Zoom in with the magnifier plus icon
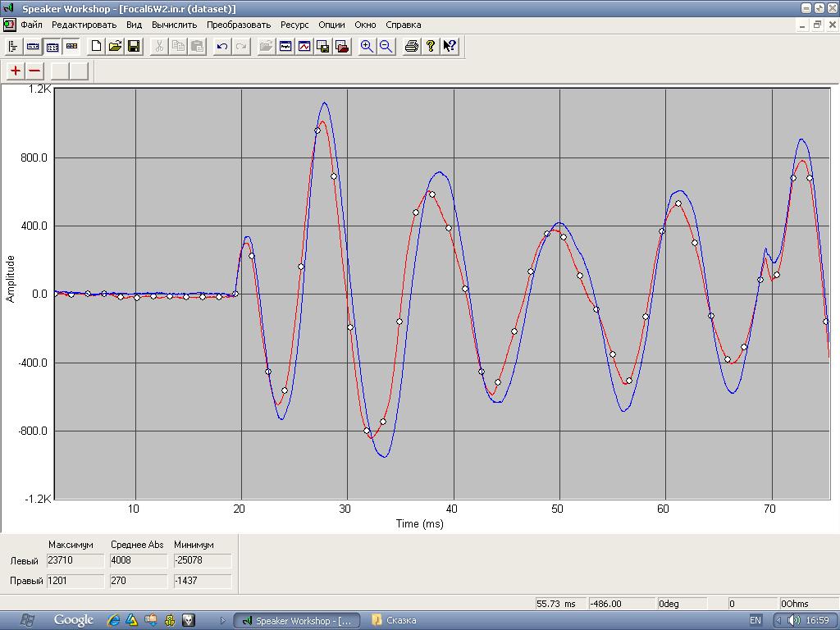The width and height of the screenshot is (840, 630). tap(367, 47)
